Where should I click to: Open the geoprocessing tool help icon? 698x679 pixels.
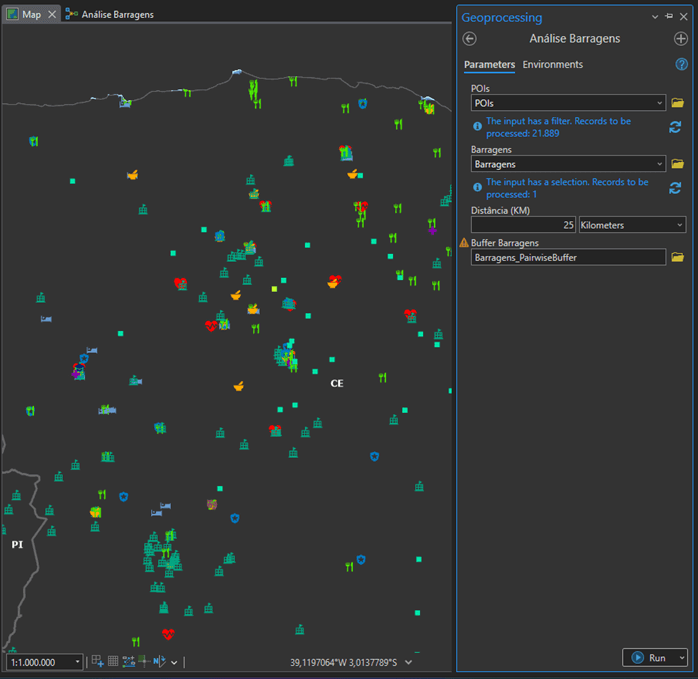pos(681,65)
